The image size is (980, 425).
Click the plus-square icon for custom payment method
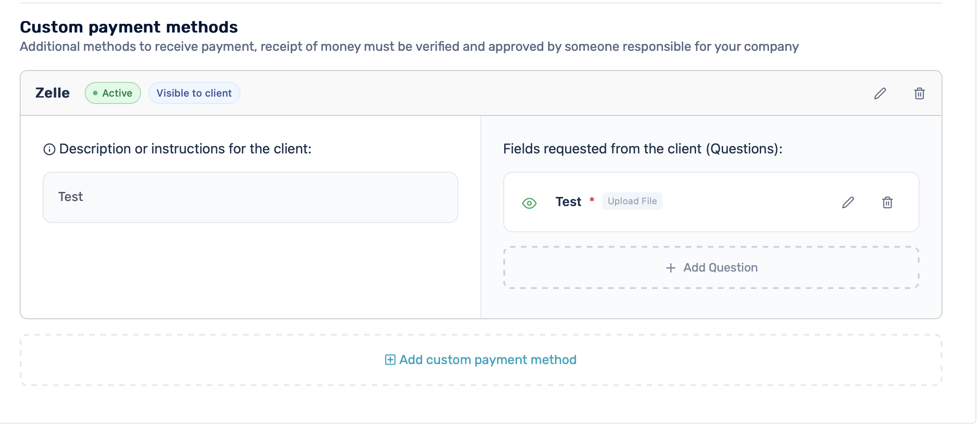coord(390,360)
